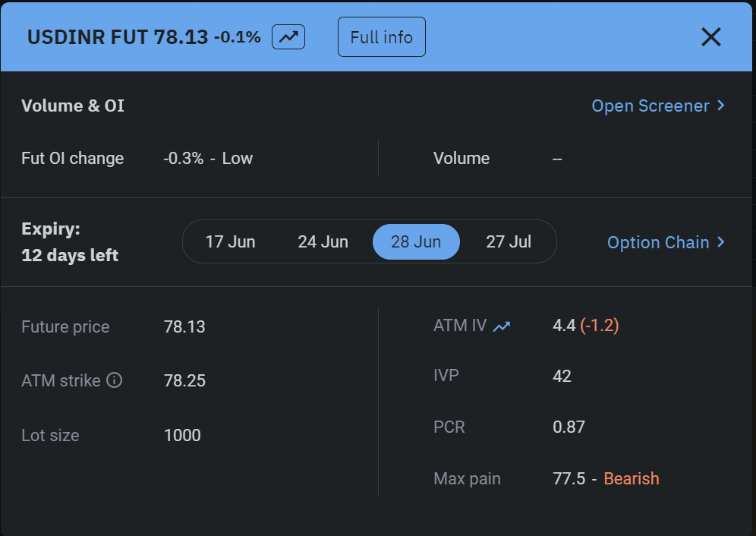Open the ATM IV trend chart icon
The height and width of the screenshot is (536, 756).
coord(502,326)
